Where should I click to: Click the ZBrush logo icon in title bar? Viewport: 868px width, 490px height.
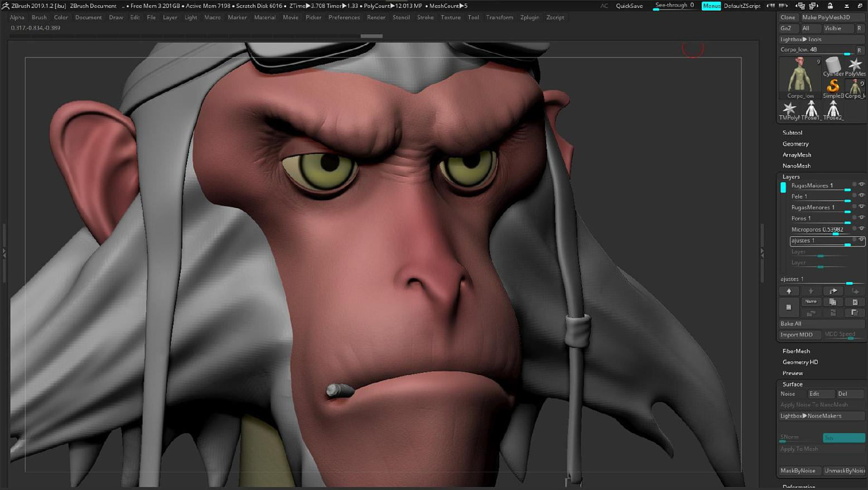point(5,6)
